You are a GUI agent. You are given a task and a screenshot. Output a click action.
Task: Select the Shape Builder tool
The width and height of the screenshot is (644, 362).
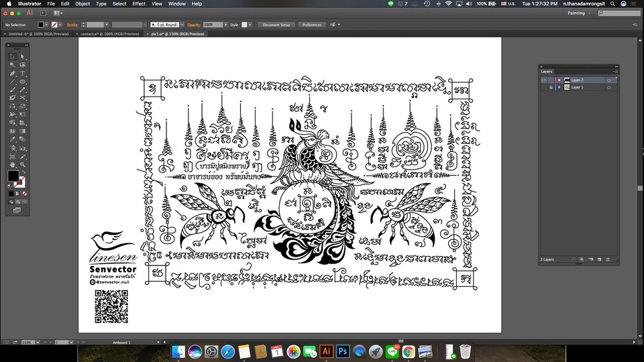click(x=12, y=123)
